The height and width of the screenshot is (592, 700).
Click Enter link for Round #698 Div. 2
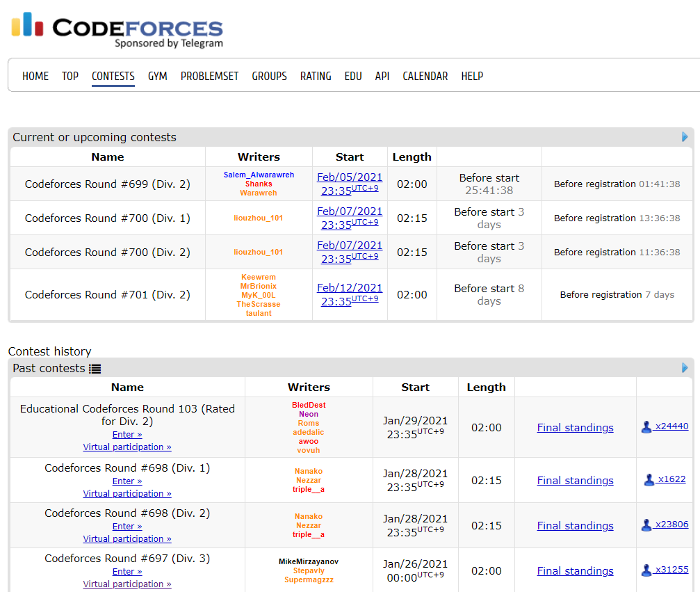coord(127,527)
